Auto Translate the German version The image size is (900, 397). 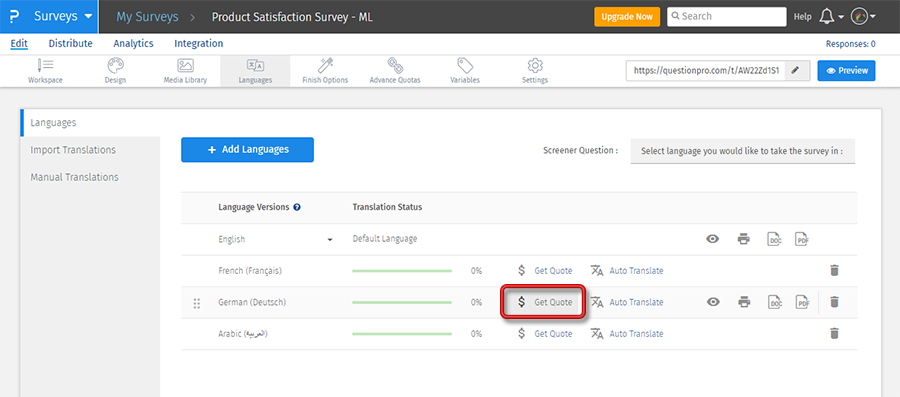tap(627, 302)
